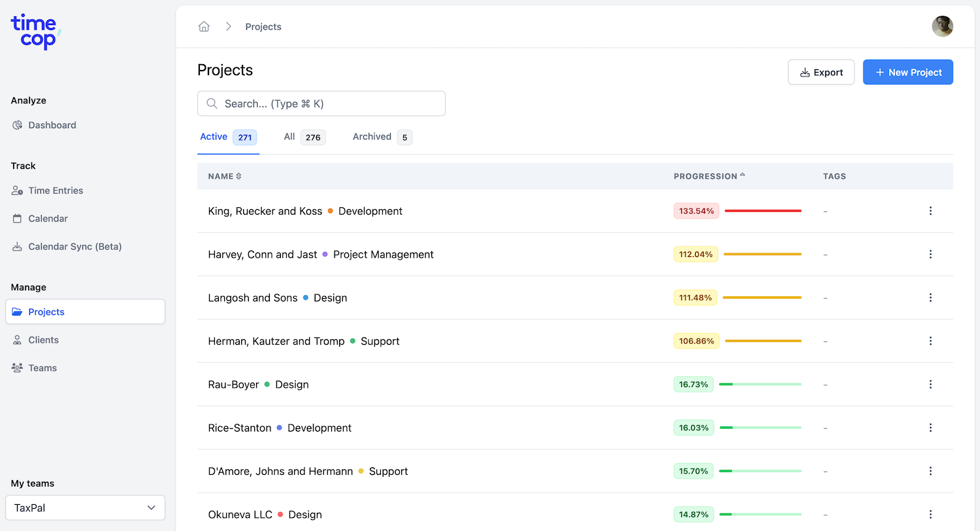980x531 pixels.
Task: Switch to the Archived tab
Action: pyautogui.click(x=382, y=137)
